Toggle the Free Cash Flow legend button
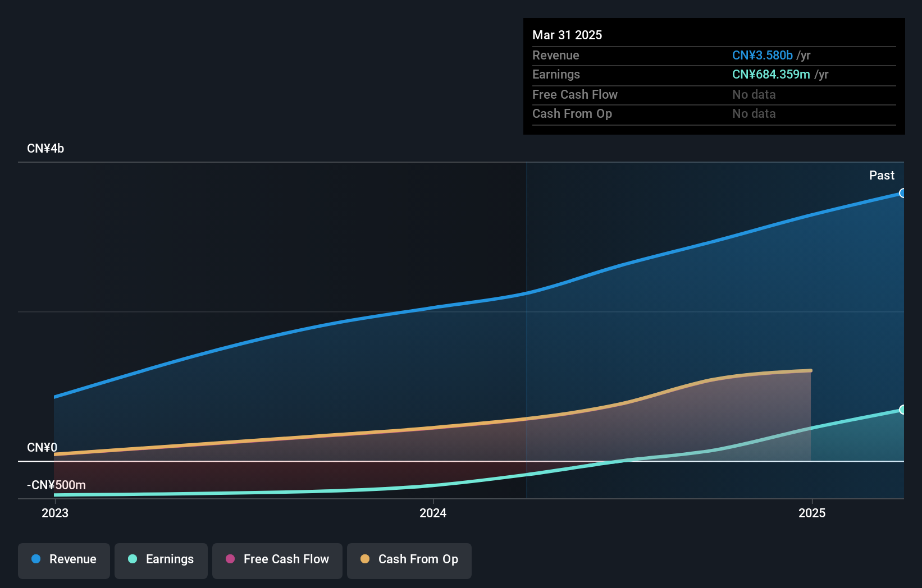Image resolution: width=922 pixels, height=588 pixels. click(x=277, y=561)
